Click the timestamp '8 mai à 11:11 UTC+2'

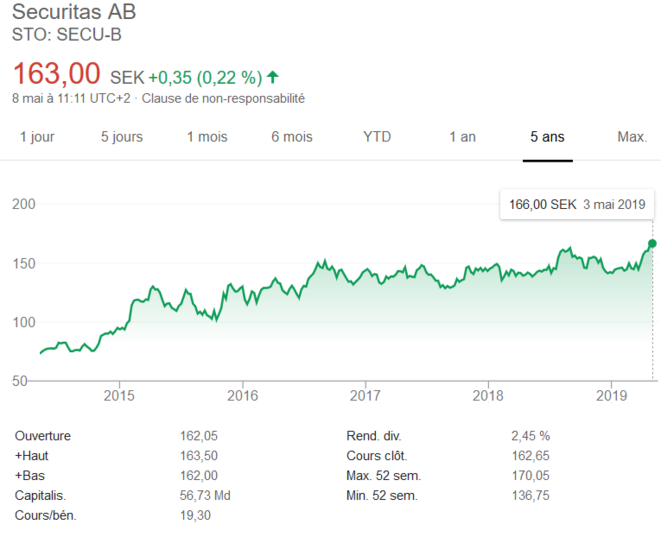coord(71,99)
